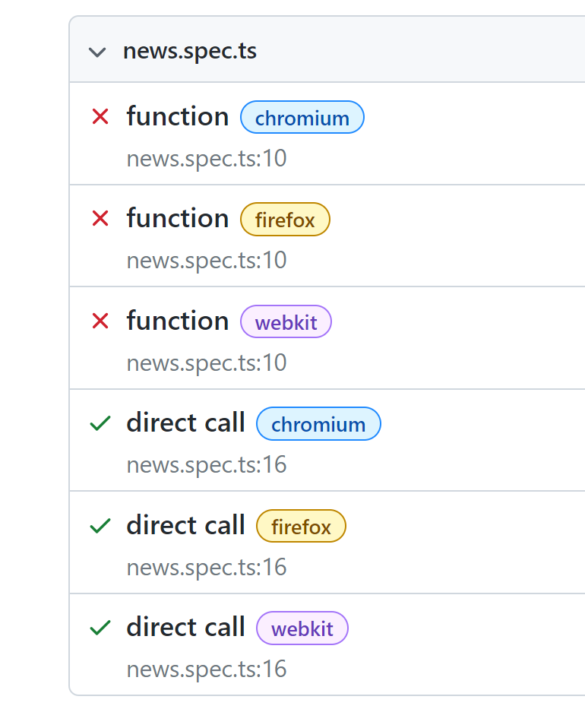Click the green checkmark next to the webkit direct call test
The image size is (585, 728).
point(100,627)
